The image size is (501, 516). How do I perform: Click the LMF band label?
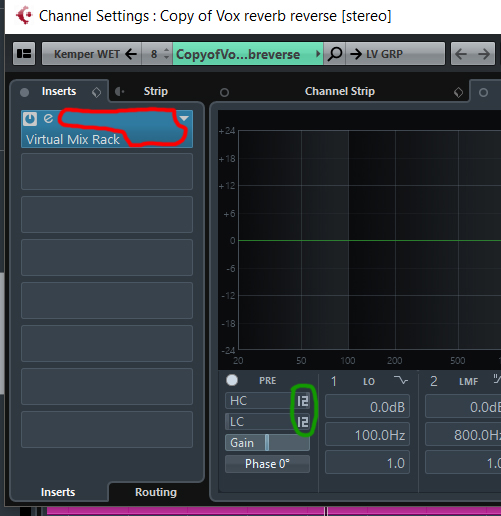[x=469, y=382]
